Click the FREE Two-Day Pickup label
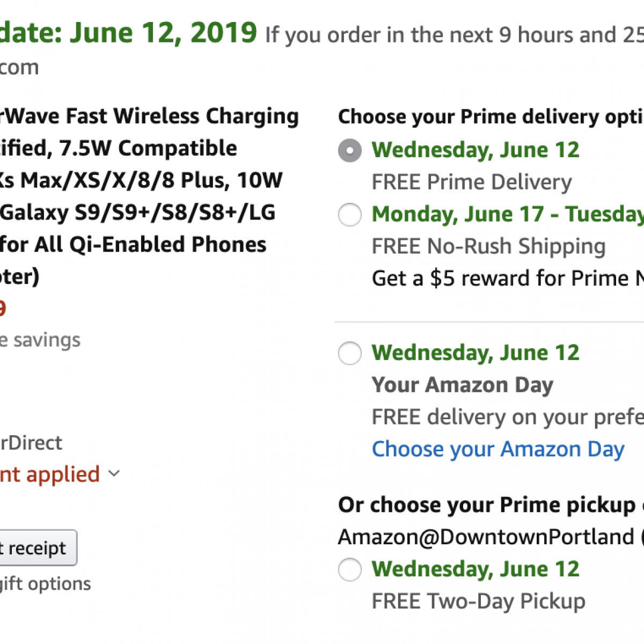This screenshot has height=644, width=644. 478,601
